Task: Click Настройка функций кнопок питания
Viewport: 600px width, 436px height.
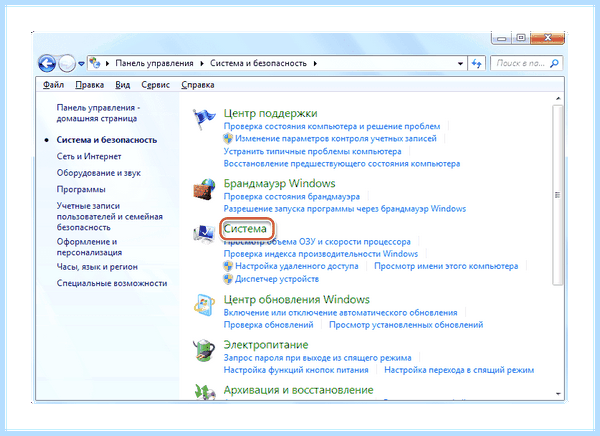Action: pyautogui.click(x=296, y=370)
